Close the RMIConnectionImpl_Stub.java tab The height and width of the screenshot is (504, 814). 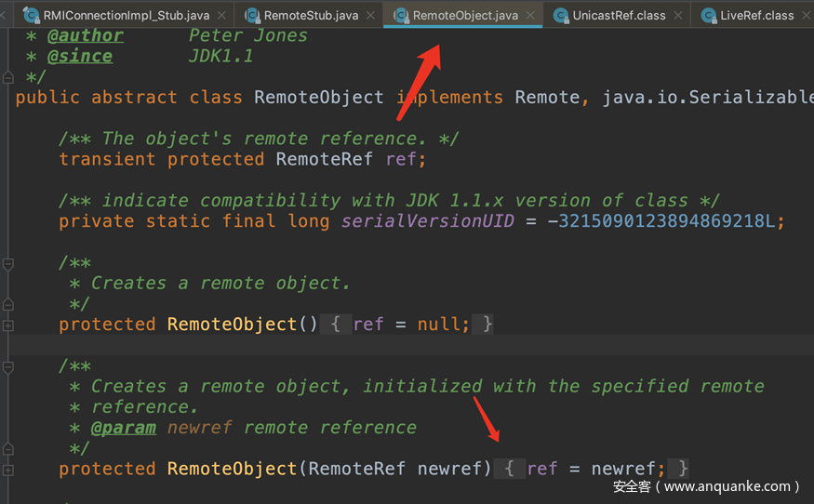pos(220,16)
